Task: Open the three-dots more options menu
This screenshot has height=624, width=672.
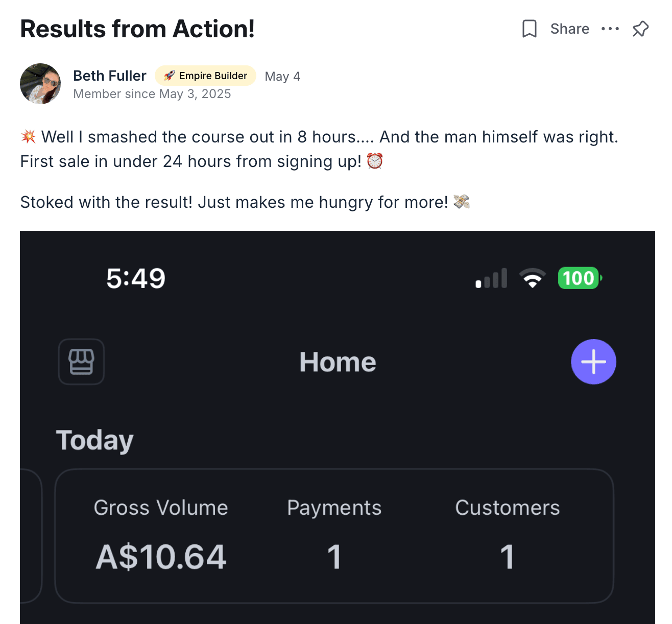Action: 610,29
